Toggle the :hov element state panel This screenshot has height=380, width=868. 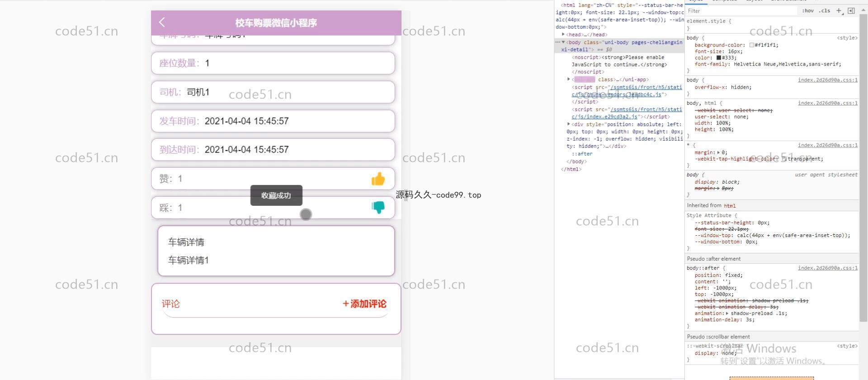tap(808, 11)
